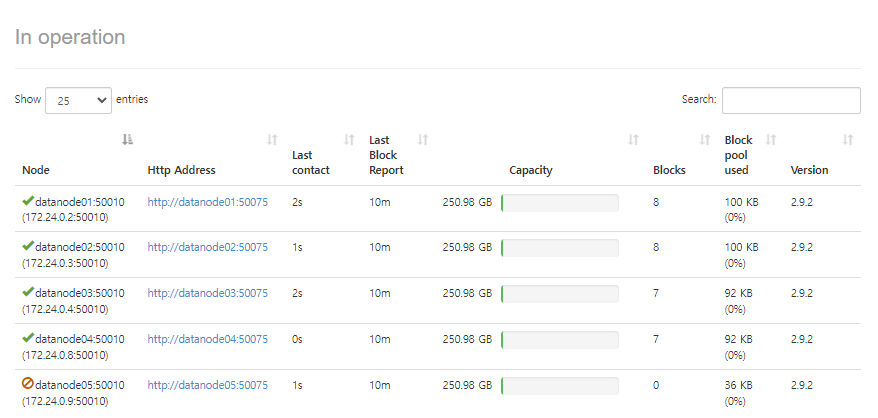The height and width of the screenshot is (418, 878).
Task: Click IP address (172.24.0.8:50010)
Action: pyautogui.click(x=65, y=355)
